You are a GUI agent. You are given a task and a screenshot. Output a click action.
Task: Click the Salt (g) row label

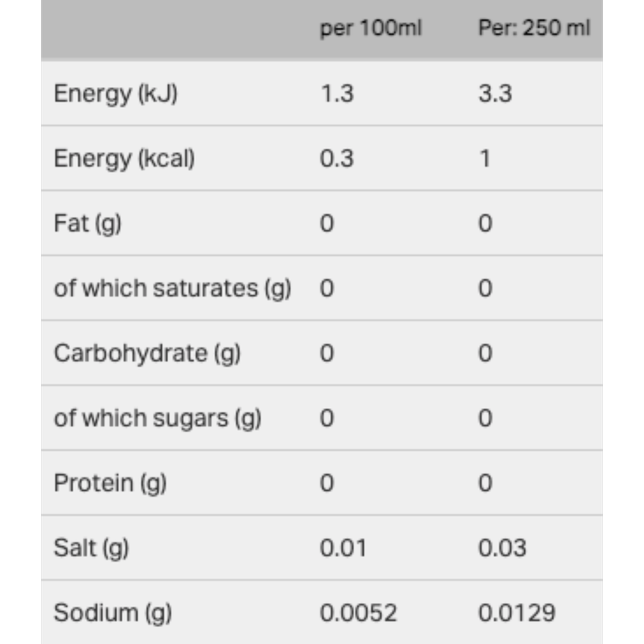[91, 548]
